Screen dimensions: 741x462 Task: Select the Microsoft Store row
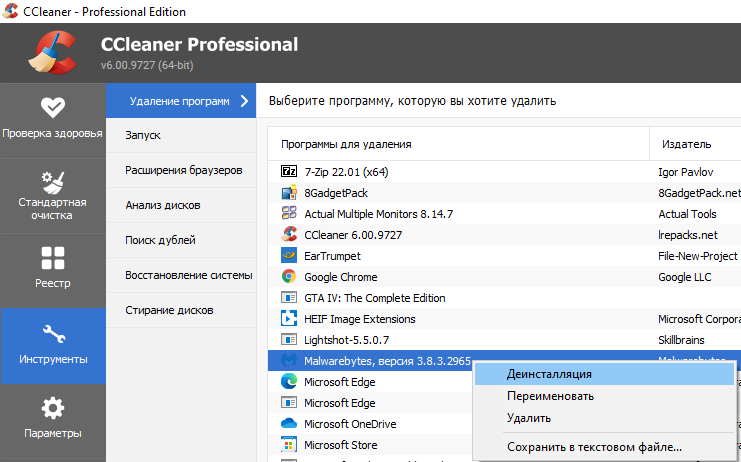click(x=370, y=445)
